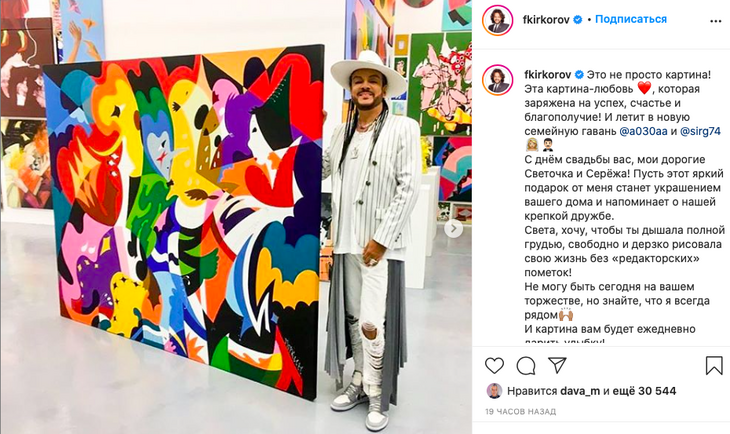Open header fkirkorov username link

(x=546, y=20)
